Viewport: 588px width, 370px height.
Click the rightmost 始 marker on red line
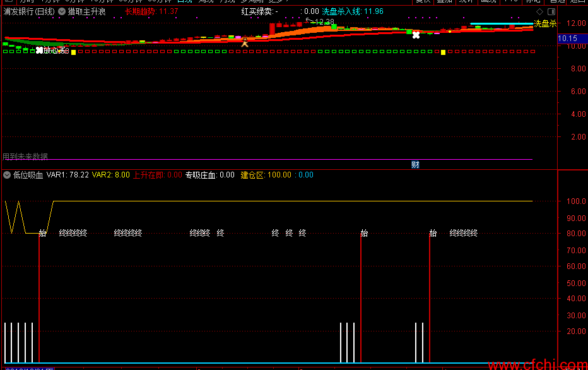tap(433, 234)
